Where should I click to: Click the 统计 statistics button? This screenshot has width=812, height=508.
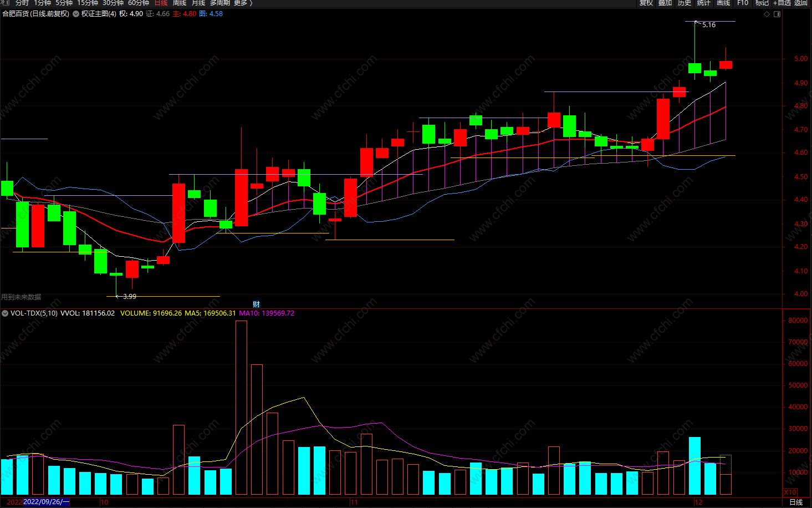tap(704, 3)
